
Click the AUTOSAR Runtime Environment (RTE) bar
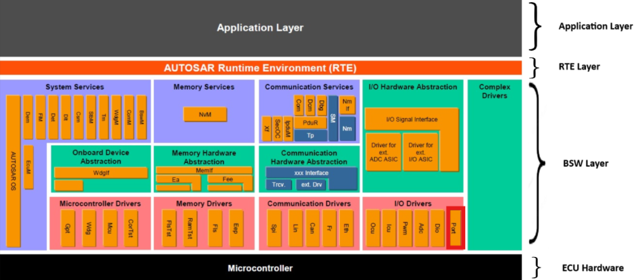click(260, 68)
